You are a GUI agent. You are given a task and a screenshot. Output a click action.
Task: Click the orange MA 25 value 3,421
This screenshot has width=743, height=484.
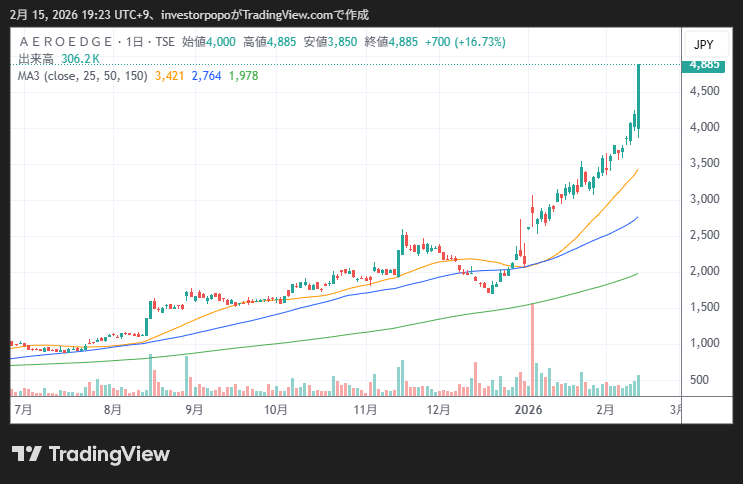(169, 75)
